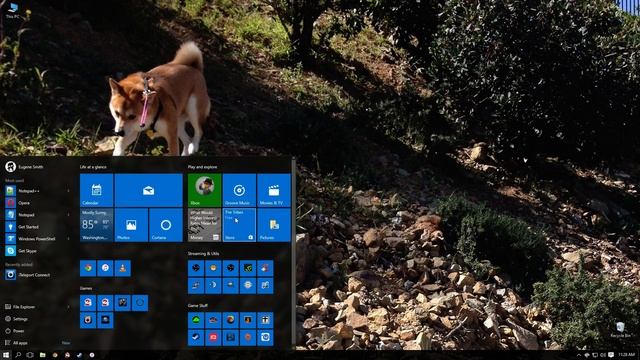The height and width of the screenshot is (360, 640).
Task: Open the Steam tile in Game Stuff
Action: coord(196,338)
